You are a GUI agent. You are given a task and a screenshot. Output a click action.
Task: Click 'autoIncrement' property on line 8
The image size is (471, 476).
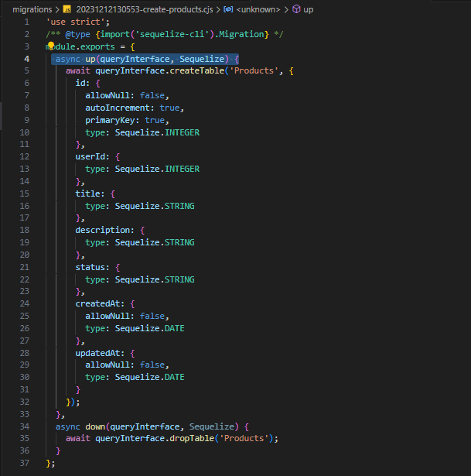(x=118, y=108)
